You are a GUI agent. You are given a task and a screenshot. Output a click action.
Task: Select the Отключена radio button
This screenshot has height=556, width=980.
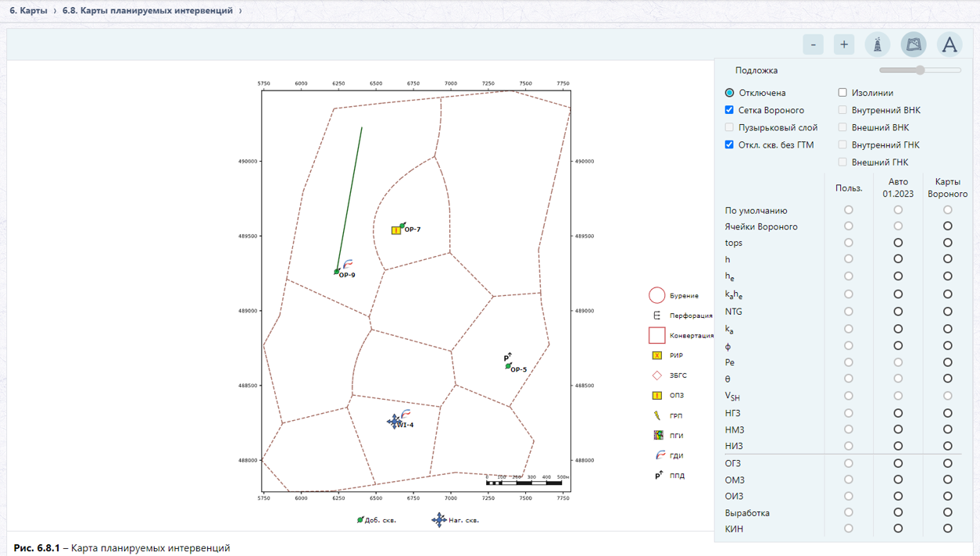click(729, 92)
